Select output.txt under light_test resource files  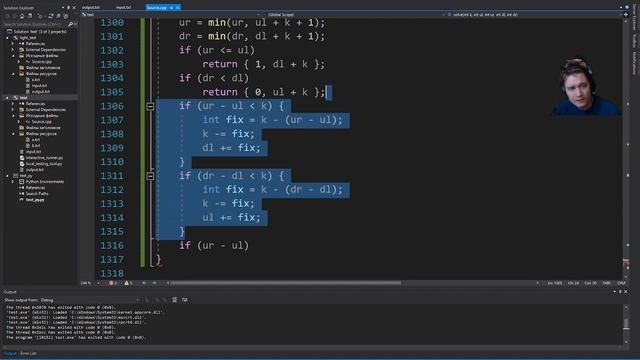pyautogui.click(x=40, y=92)
